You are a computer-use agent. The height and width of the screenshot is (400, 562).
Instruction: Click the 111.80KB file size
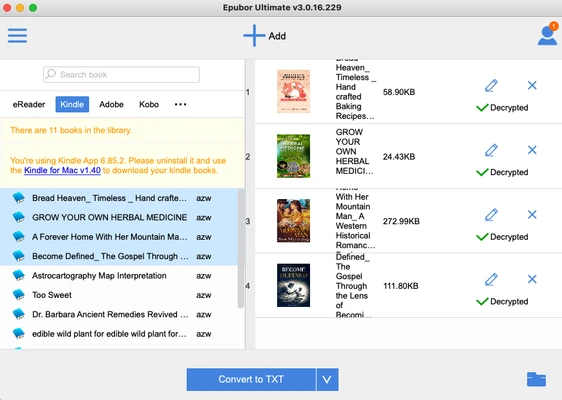click(401, 286)
